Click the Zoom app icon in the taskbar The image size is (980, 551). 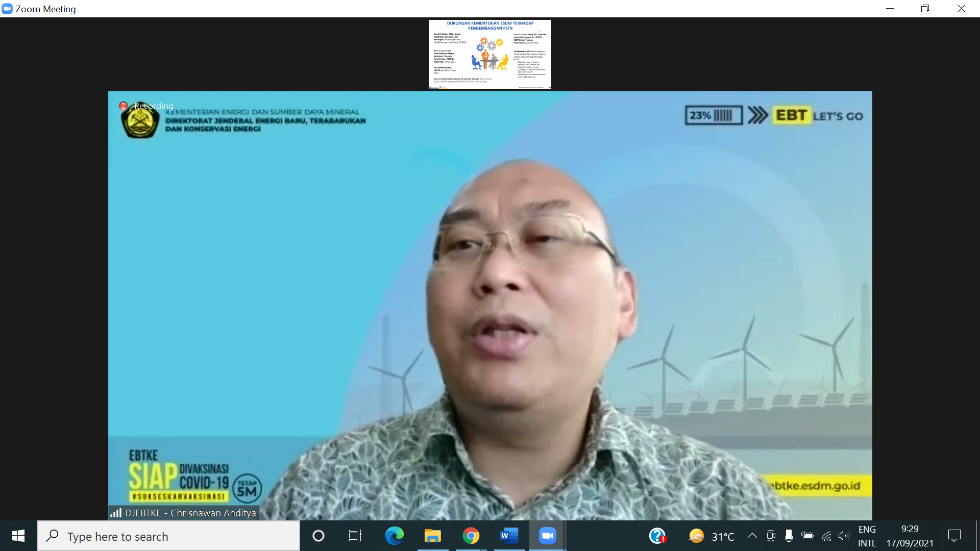(x=548, y=536)
